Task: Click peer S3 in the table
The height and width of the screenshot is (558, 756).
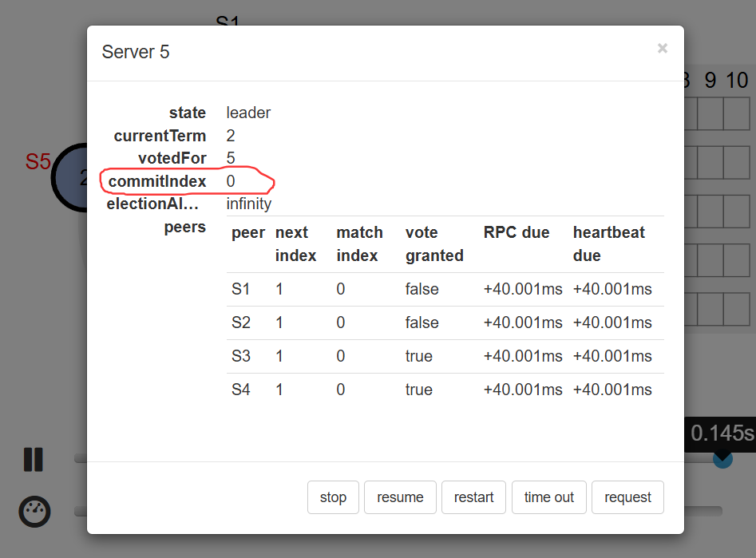Action: point(240,356)
